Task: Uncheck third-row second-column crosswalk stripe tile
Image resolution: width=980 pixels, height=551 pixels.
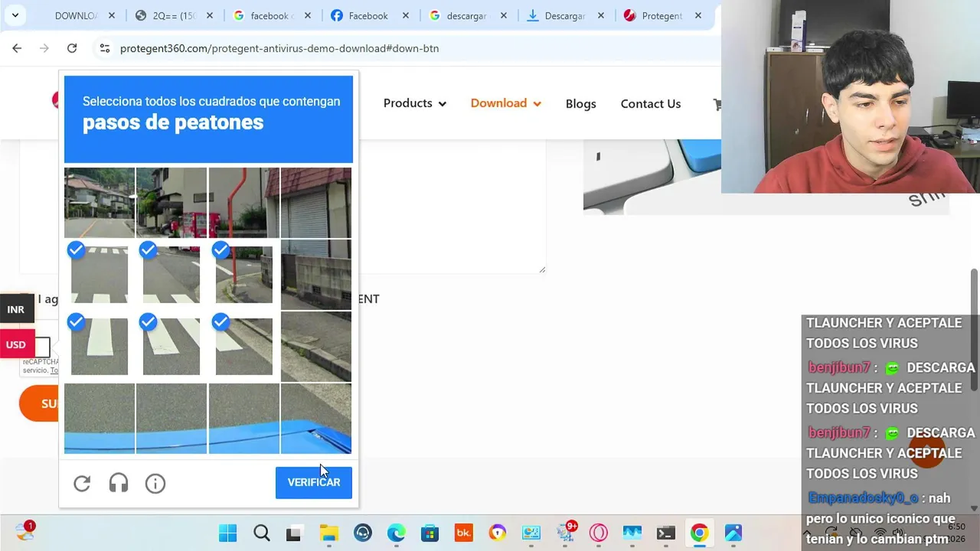Action: (171, 347)
